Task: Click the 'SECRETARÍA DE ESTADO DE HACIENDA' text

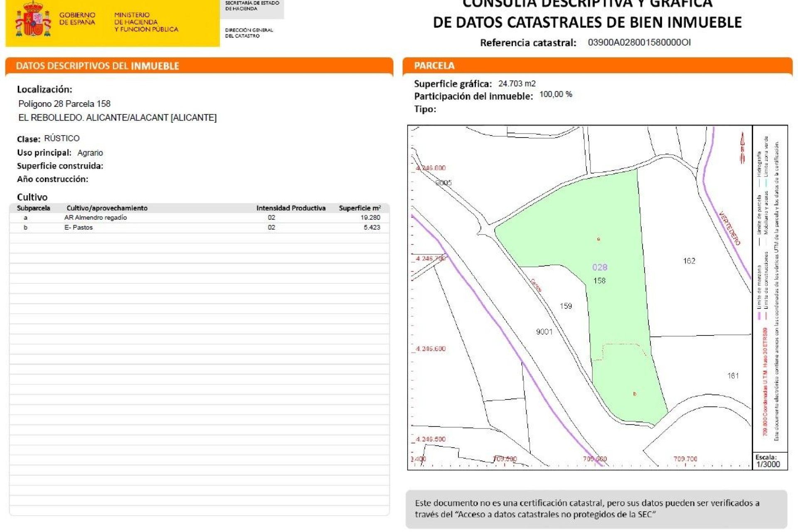Action: click(x=252, y=6)
